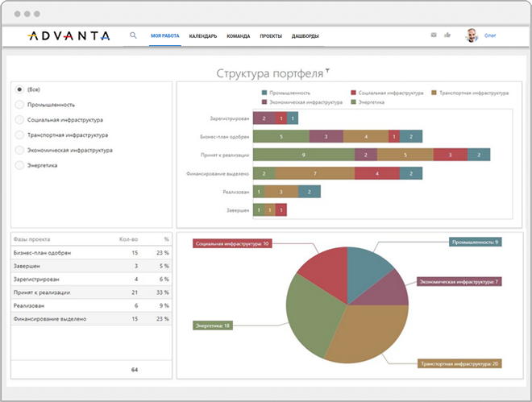Image resolution: width=532 pixels, height=402 pixels.
Task: Click the search magnifier icon
Action: click(133, 35)
